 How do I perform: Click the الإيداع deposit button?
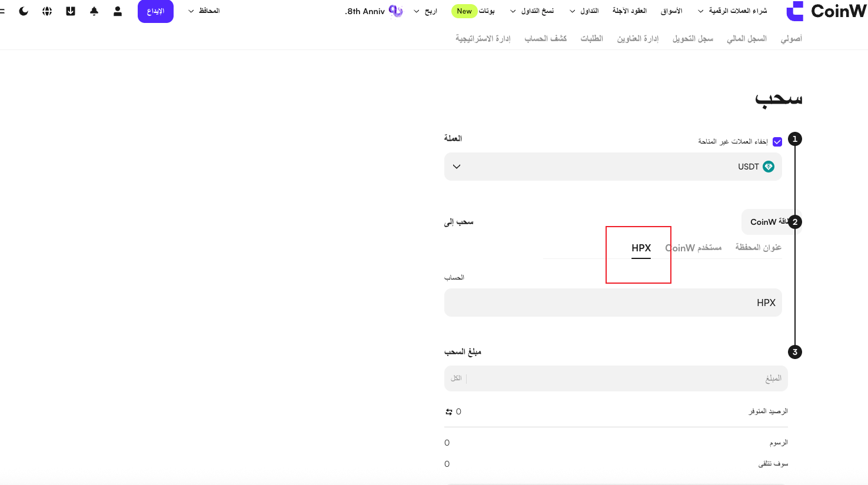click(x=155, y=11)
